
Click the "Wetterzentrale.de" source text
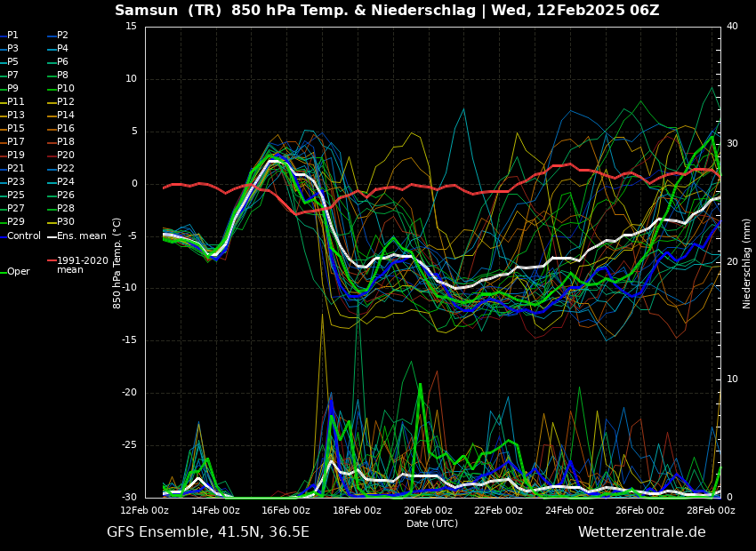642,532
